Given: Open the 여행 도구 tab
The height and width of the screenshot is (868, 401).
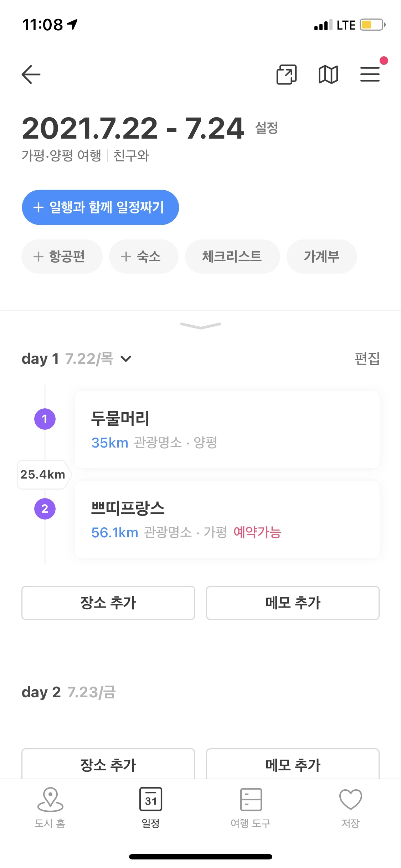Looking at the screenshot, I should coord(251,808).
